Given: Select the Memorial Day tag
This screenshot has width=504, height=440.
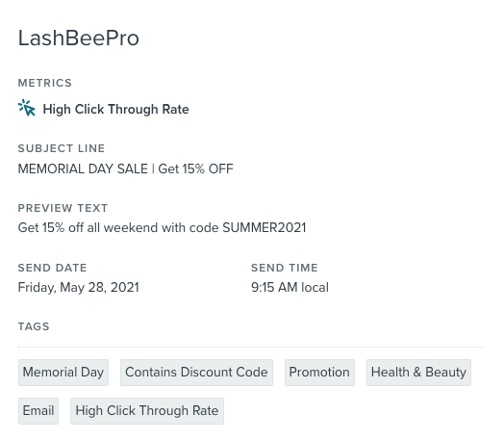Looking at the screenshot, I should [x=63, y=373].
